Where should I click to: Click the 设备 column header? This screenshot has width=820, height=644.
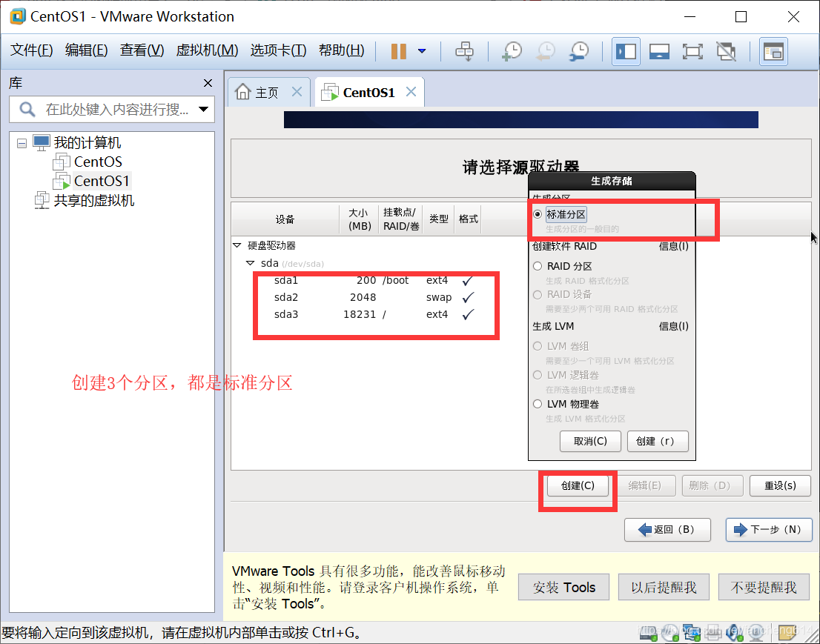[285, 219]
